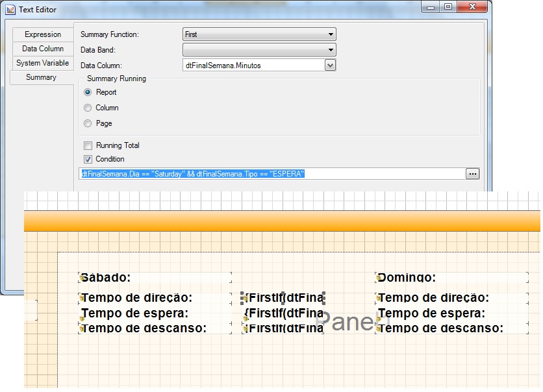Select FirstIf field beside Tempo de descanso
This screenshot has height=392, width=543.
click(x=283, y=328)
